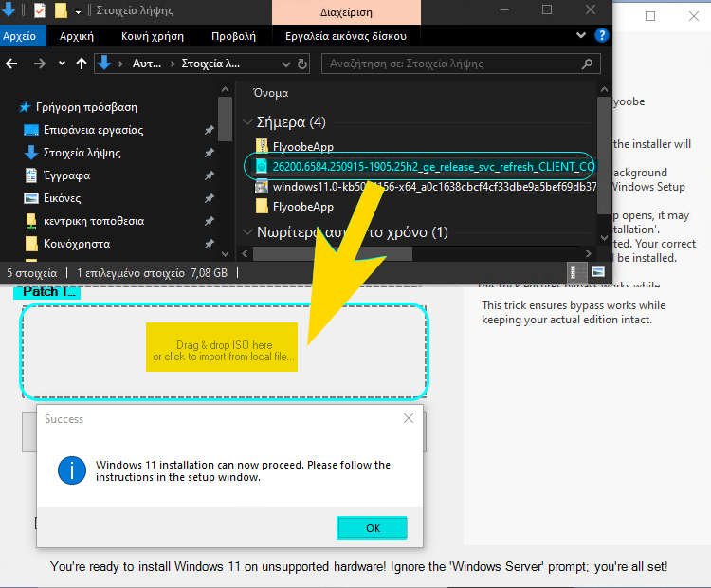Click pin icon next to Στοιχεία λήψης
The height and width of the screenshot is (588, 711).
(x=210, y=153)
